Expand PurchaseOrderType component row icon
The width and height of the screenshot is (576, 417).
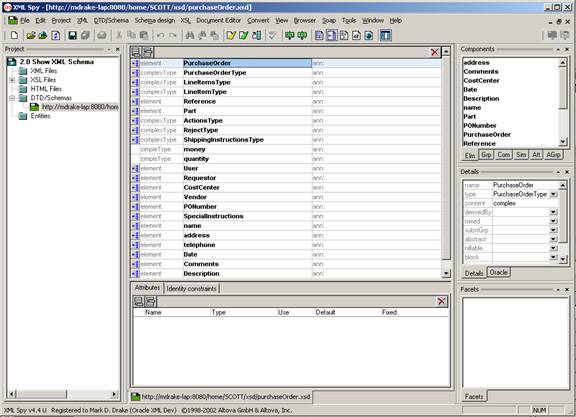pos(135,73)
